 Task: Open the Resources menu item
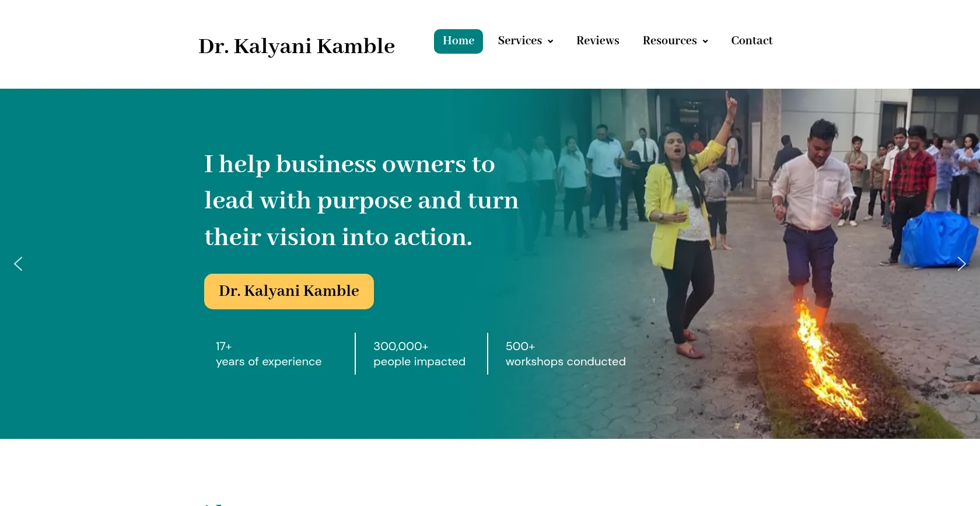coord(670,41)
